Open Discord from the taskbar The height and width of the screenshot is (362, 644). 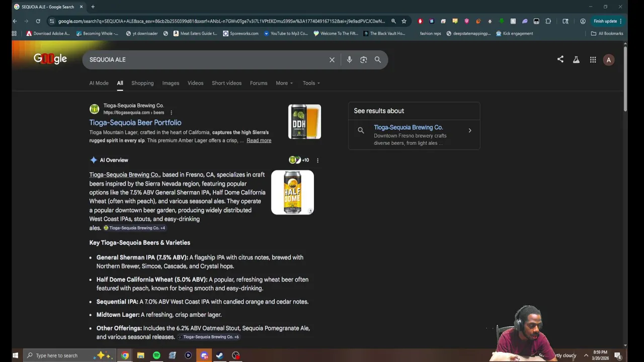(x=204, y=355)
